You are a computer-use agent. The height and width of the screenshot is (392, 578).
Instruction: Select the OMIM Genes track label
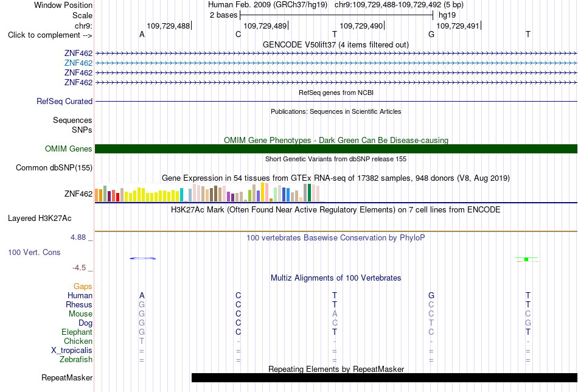coord(68,149)
